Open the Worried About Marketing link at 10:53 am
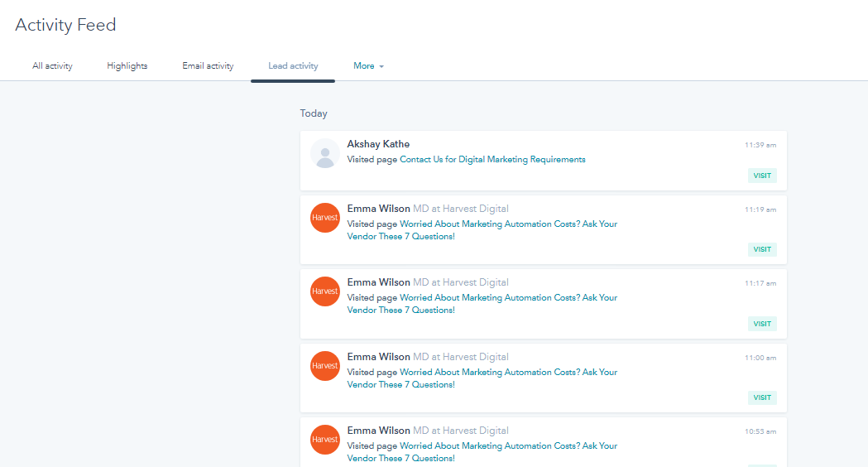 click(x=482, y=452)
